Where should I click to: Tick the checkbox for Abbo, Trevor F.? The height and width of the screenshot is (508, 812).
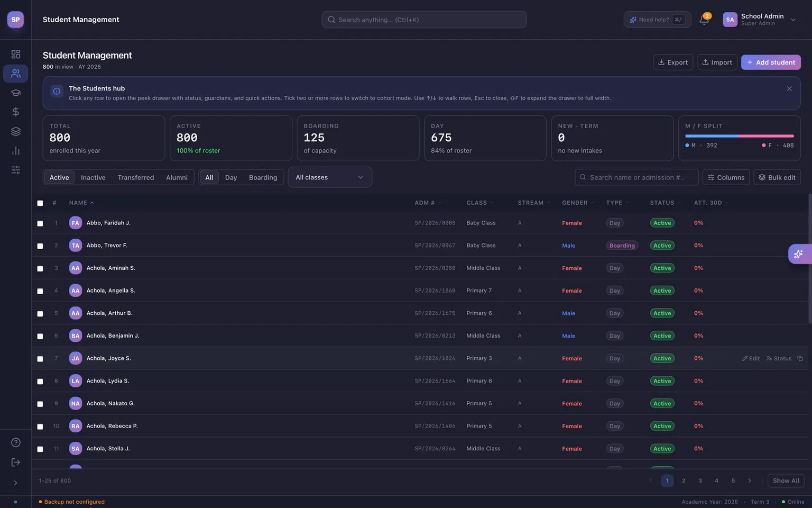[x=40, y=246]
